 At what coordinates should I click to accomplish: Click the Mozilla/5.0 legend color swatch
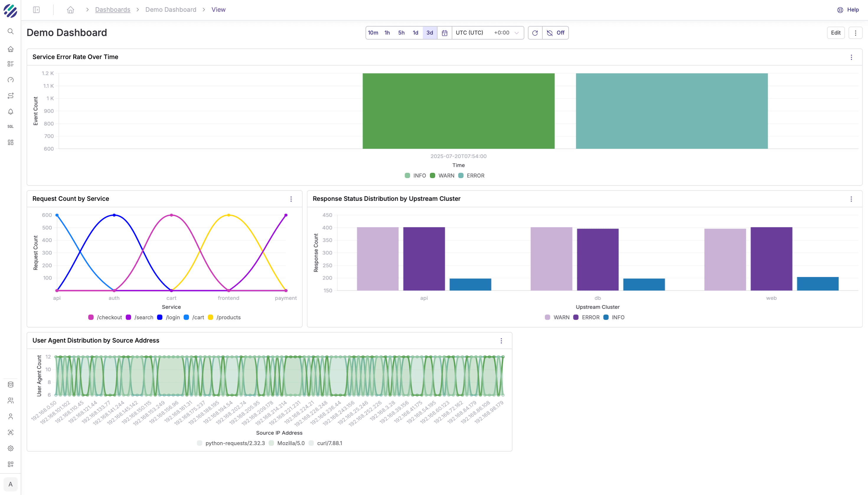(271, 443)
